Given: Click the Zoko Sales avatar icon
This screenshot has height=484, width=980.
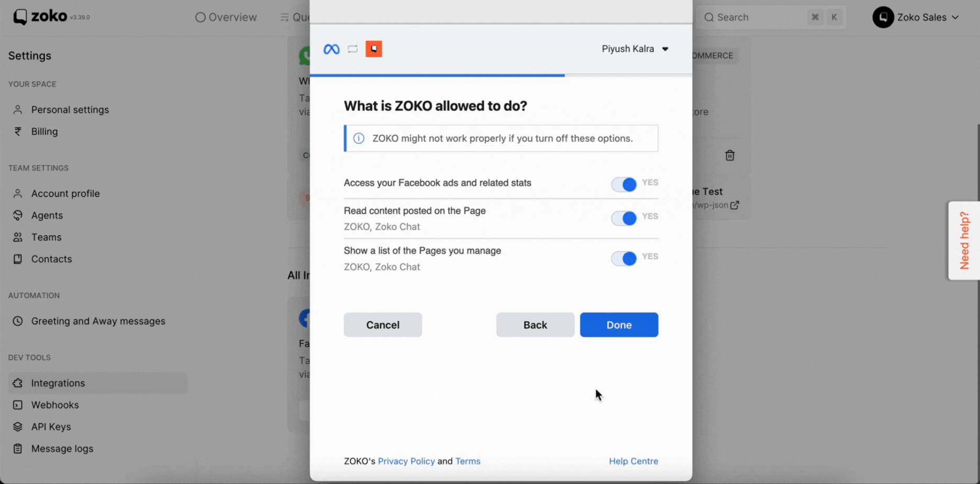Looking at the screenshot, I should [883, 17].
